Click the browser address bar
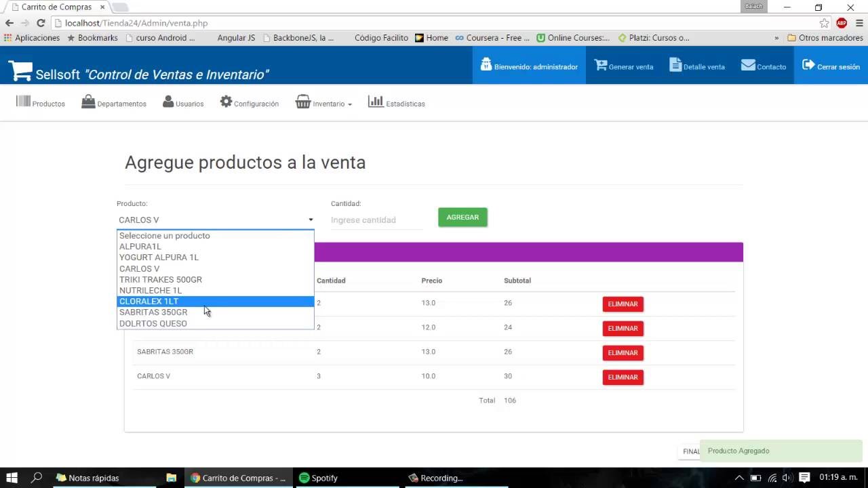The height and width of the screenshot is (488, 868). pos(434,23)
